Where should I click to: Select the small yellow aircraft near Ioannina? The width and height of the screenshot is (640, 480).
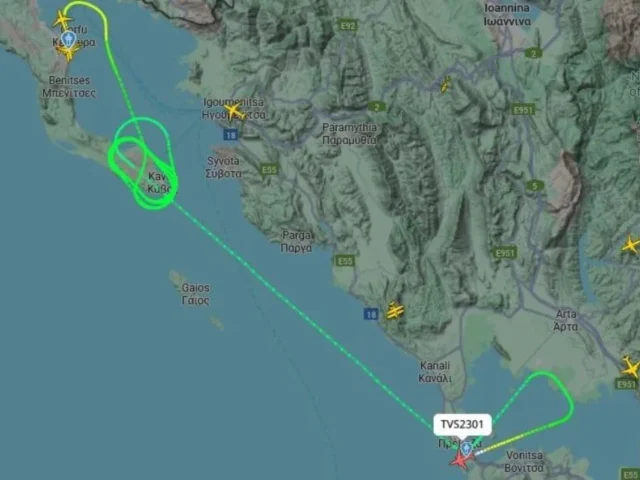[x=446, y=84]
